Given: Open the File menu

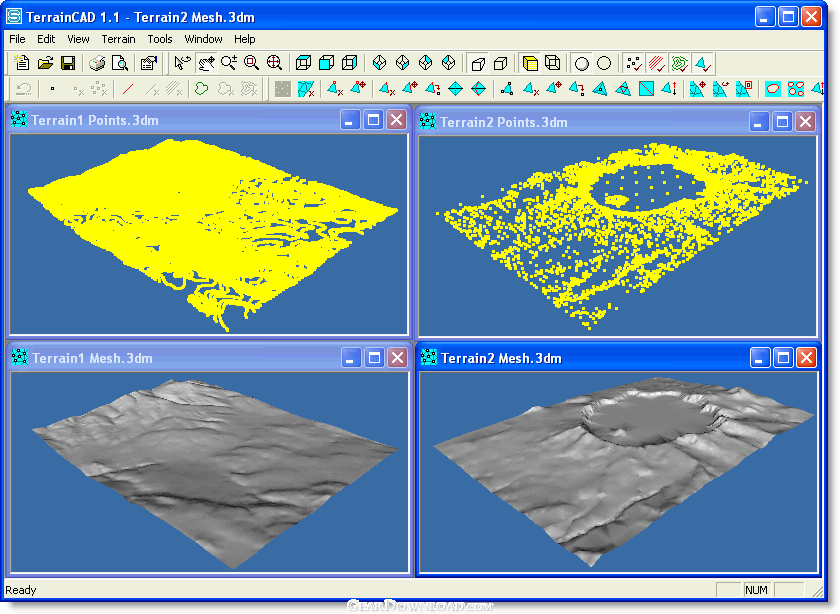Looking at the screenshot, I should pyautogui.click(x=17, y=39).
